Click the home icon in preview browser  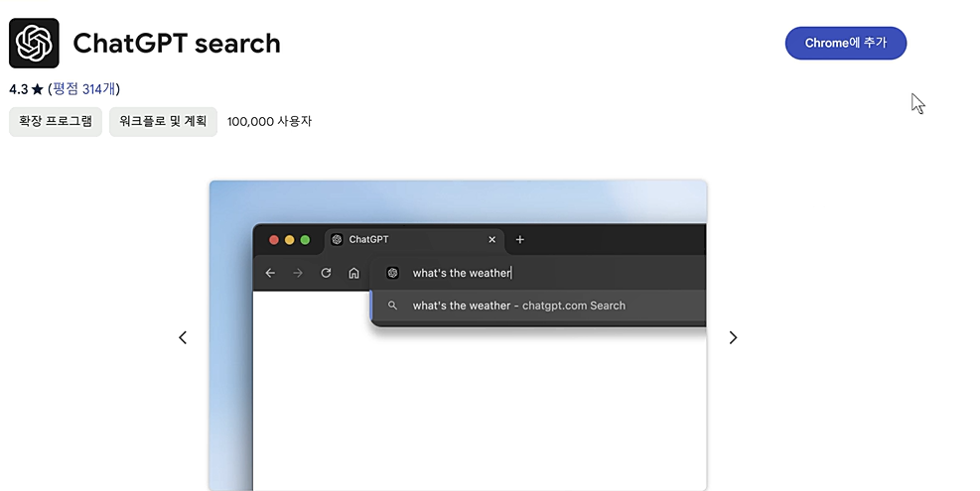point(353,273)
